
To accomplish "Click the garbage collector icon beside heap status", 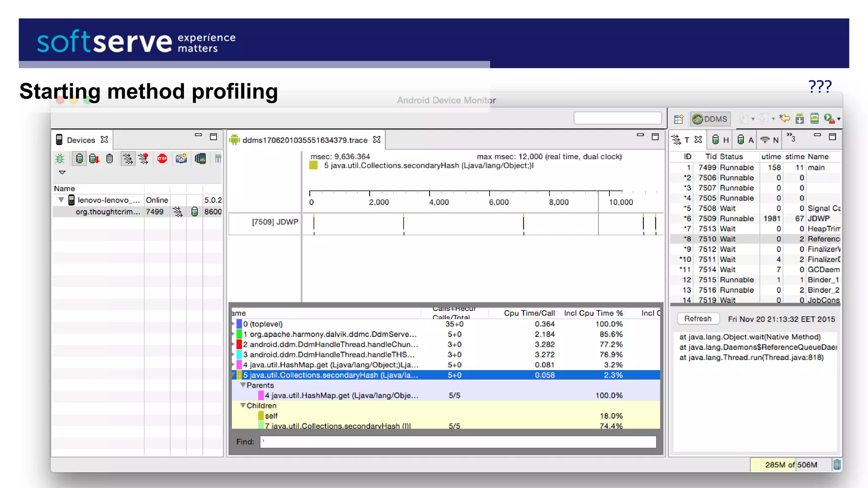I will pos(837,465).
